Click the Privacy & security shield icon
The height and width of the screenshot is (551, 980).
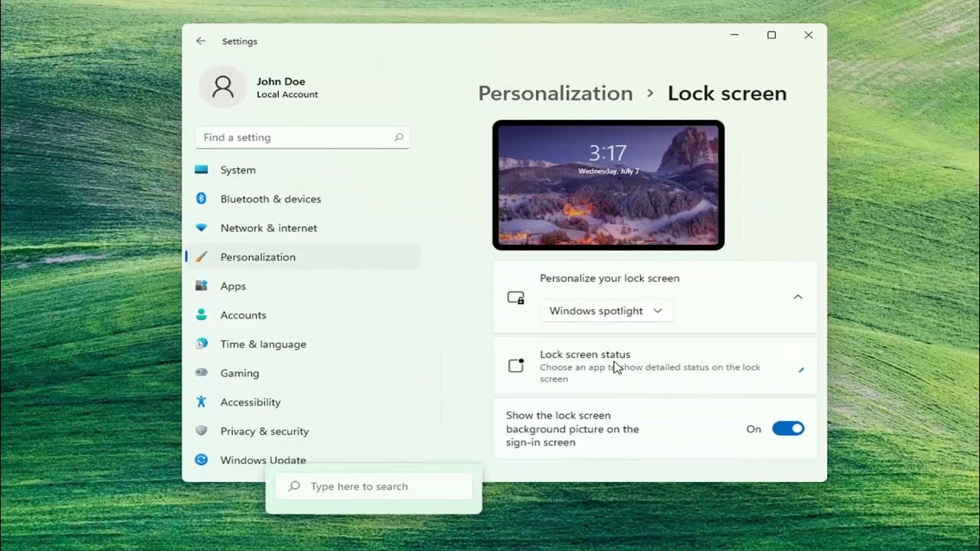201,431
